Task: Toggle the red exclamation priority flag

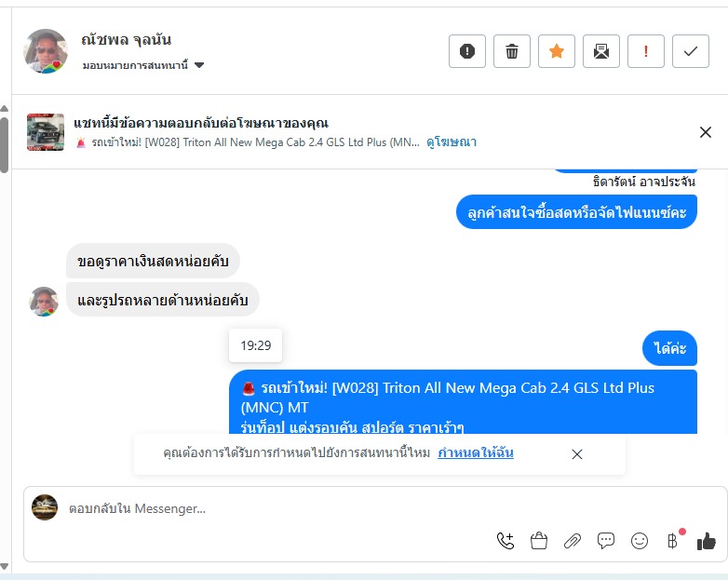Action: click(x=646, y=51)
